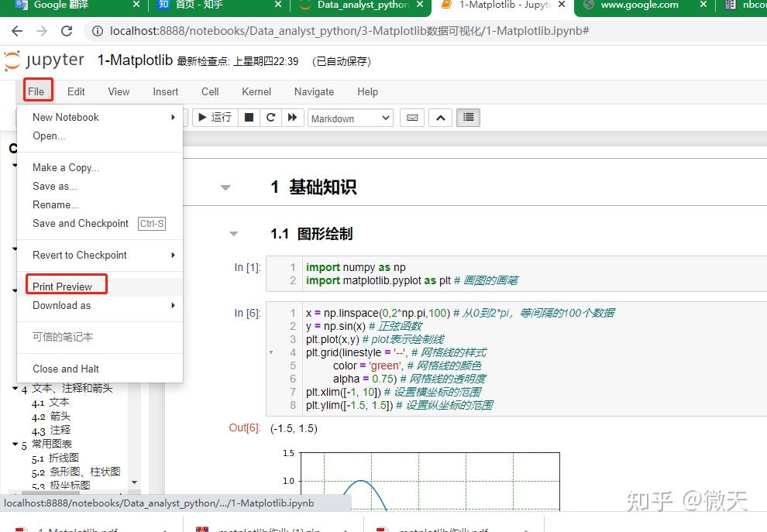Refresh the page with the browser reload icon
This screenshot has width=767, height=532.
pyautogui.click(x=67, y=32)
